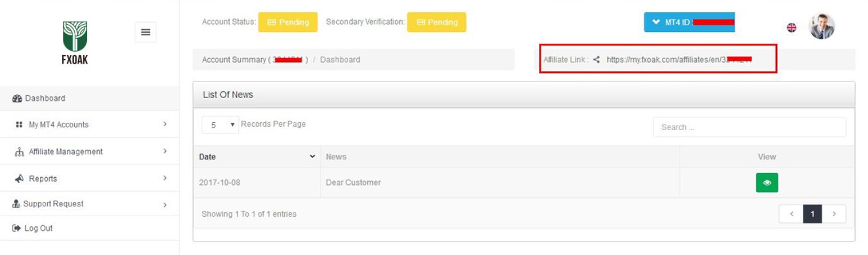Click the Account Status Pending badge
The width and height of the screenshot is (868, 255).
pyautogui.click(x=287, y=22)
